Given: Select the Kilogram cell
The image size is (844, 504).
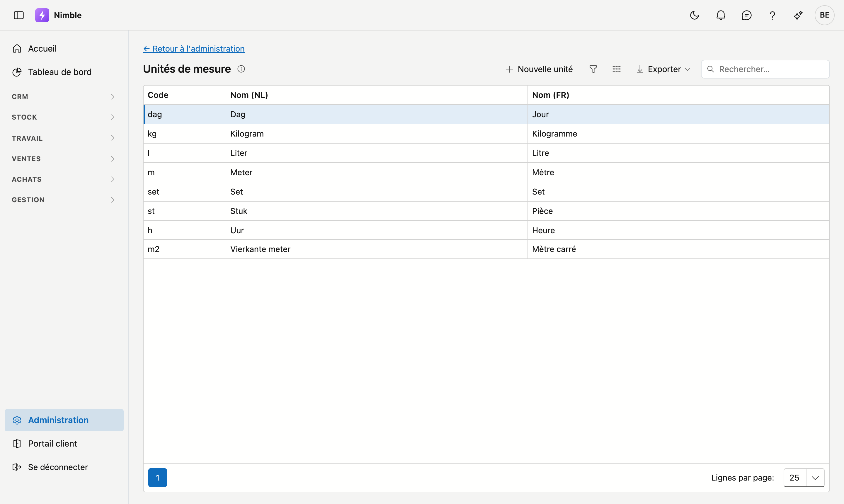Looking at the screenshot, I should (x=377, y=134).
